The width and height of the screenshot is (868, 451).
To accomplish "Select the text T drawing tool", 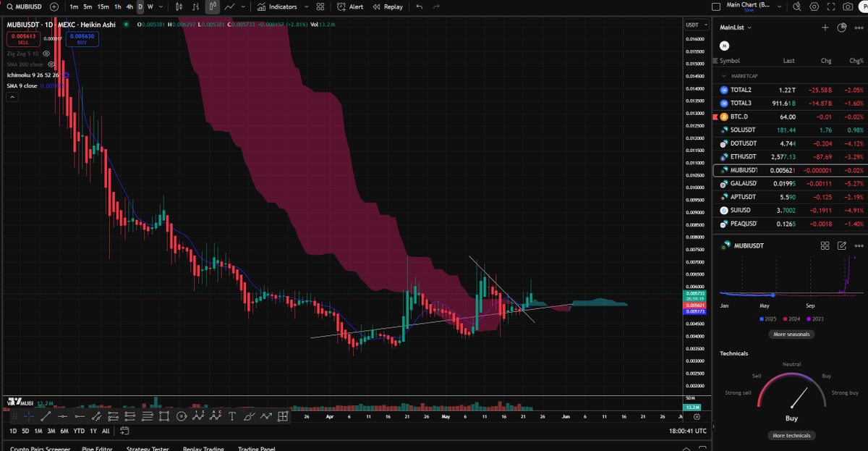I will point(231,416).
